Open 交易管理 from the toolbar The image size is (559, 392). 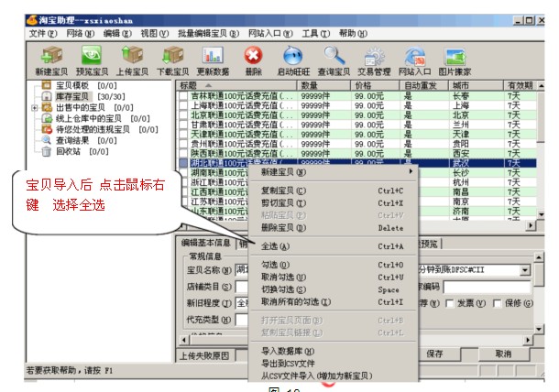click(x=374, y=56)
